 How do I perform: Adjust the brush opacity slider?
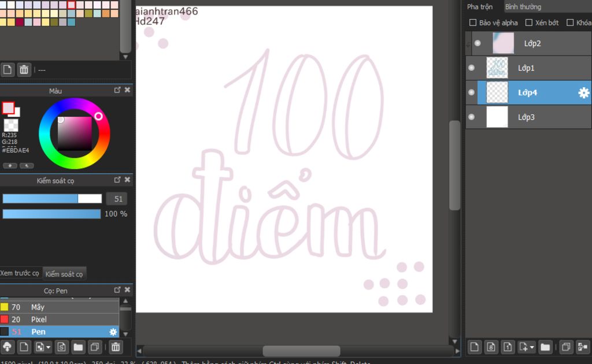(51, 214)
